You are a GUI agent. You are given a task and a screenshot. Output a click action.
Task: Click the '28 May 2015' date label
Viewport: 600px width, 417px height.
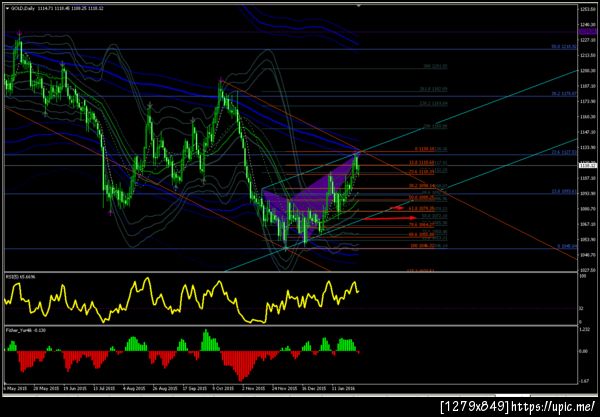click(46, 388)
